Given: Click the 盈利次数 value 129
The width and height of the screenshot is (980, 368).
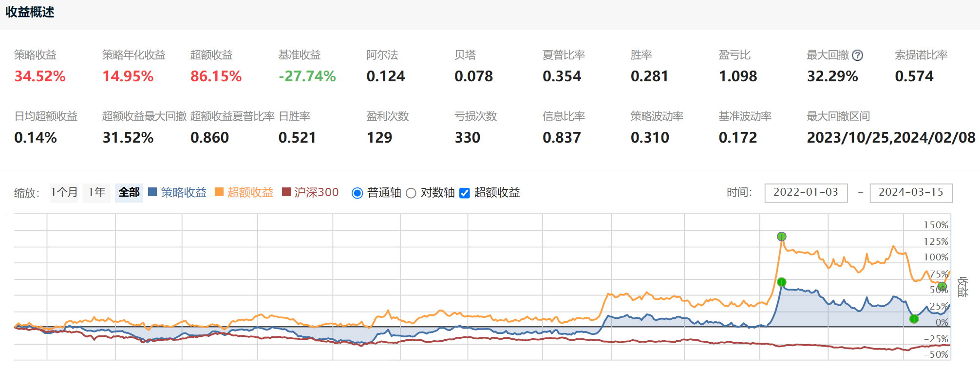Looking at the screenshot, I should (379, 138).
